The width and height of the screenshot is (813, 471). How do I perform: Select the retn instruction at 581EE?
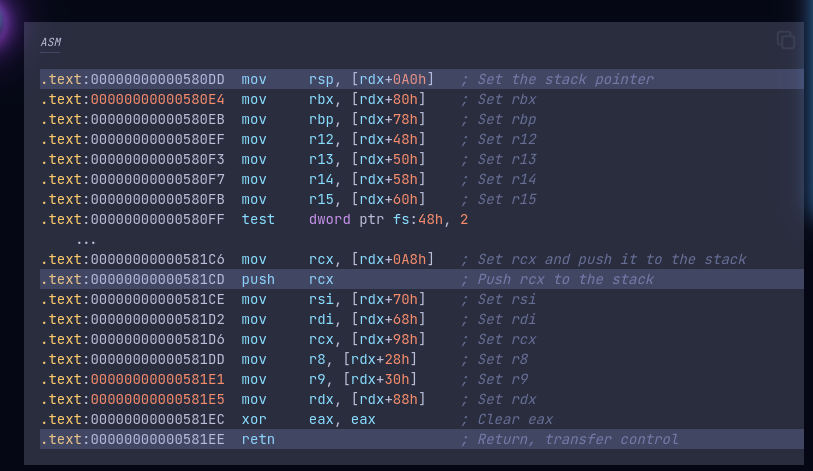[x=422, y=439]
